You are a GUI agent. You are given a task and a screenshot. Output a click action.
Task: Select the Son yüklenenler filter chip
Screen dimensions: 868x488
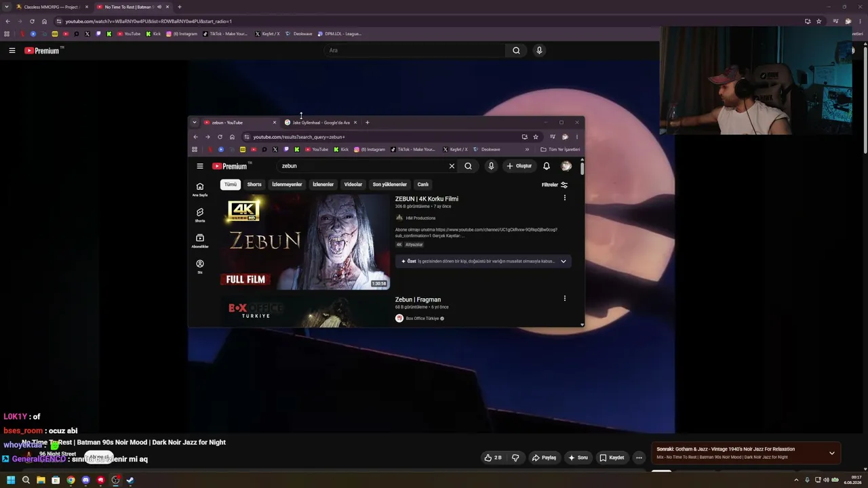[389, 184]
